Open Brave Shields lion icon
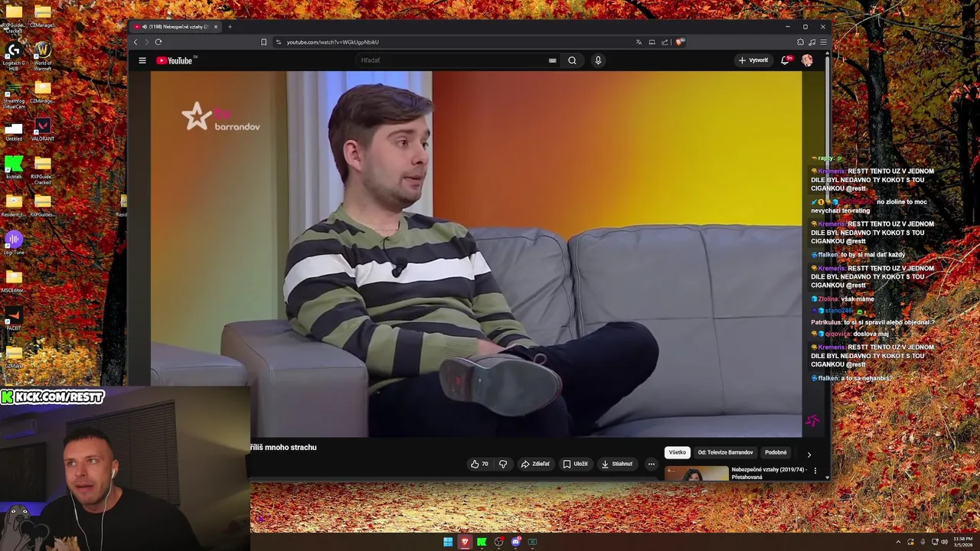This screenshot has width=980, height=551. pos(680,42)
